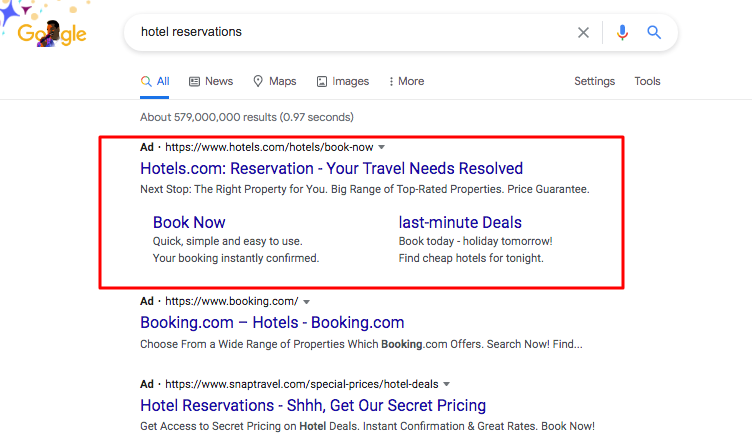Open the Book Now sitelink
The width and height of the screenshot is (752, 448).
pyautogui.click(x=189, y=222)
